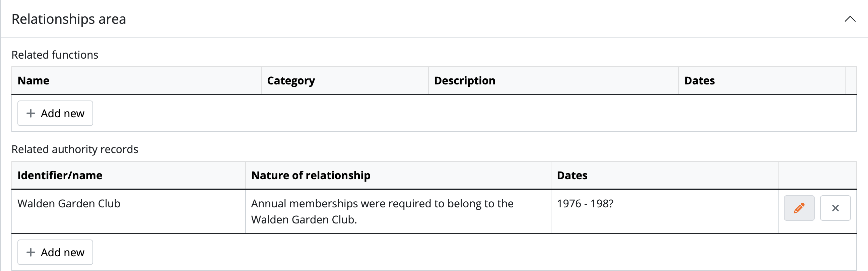This screenshot has height=271, width=868.
Task: Select the '1976 - 198?' dates cell
Action: point(585,204)
